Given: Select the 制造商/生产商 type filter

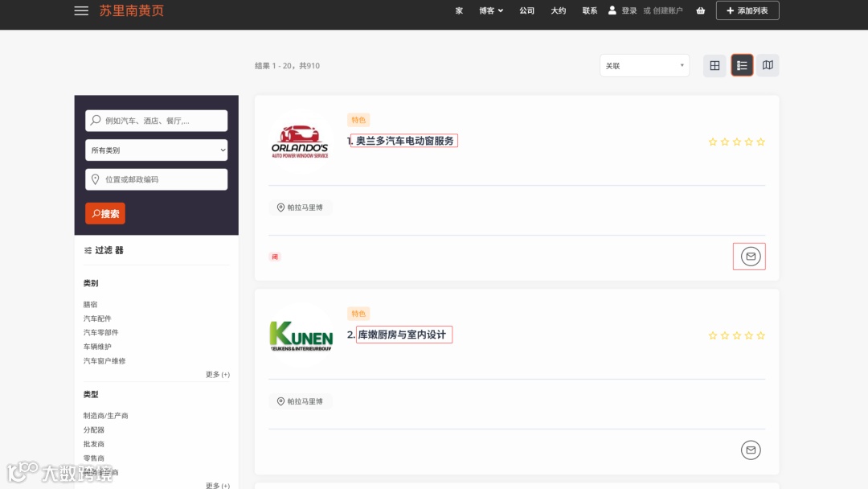Looking at the screenshot, I should pyautogui.click(x=106, y=415).
